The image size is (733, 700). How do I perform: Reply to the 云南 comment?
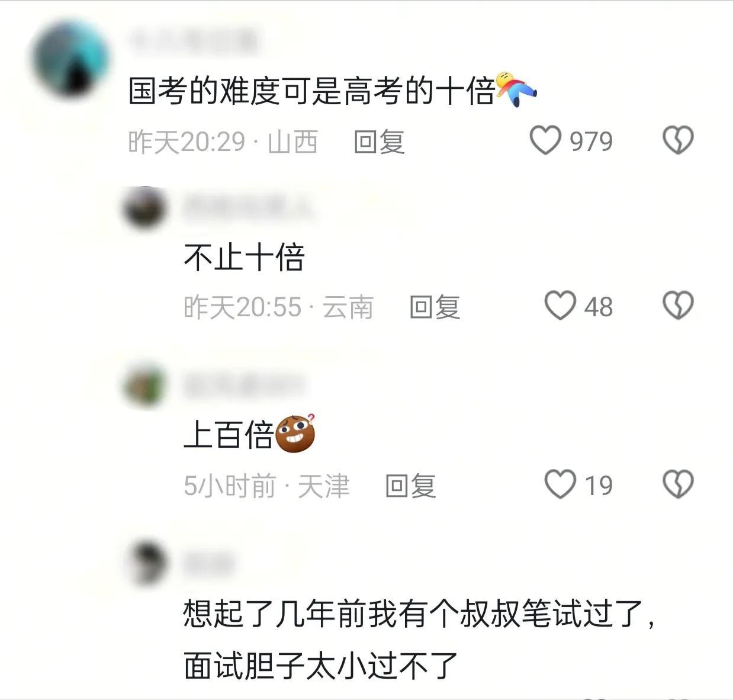(x=435, y=307)
